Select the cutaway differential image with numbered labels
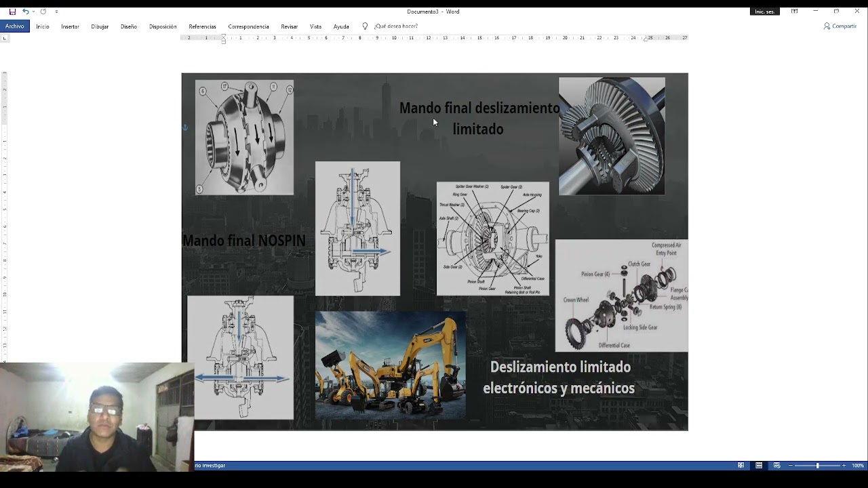Viewport: 868px width, 488px height. pos(244,138)
